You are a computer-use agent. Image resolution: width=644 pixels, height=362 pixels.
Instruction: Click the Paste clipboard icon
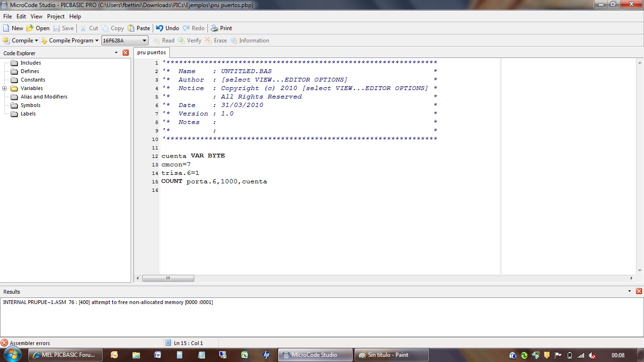pyautogui.click(x=131, y=28)
